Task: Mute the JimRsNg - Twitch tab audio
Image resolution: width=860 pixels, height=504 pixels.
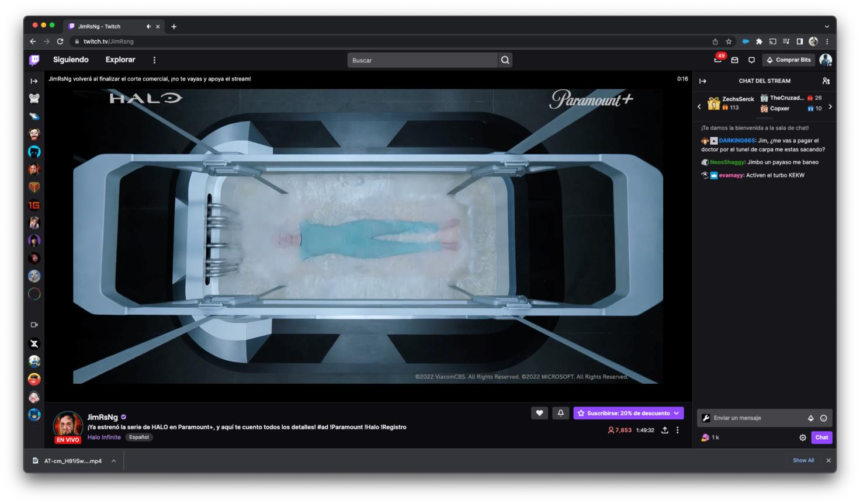Action: (148, 26)
